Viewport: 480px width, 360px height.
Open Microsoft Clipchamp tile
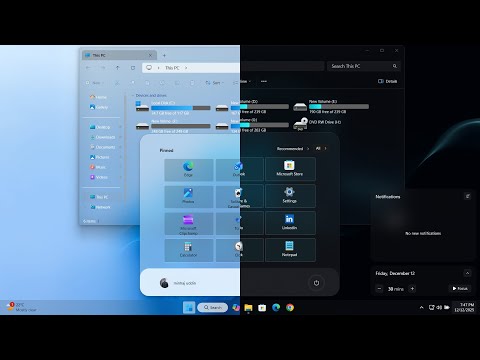[188, 224]
